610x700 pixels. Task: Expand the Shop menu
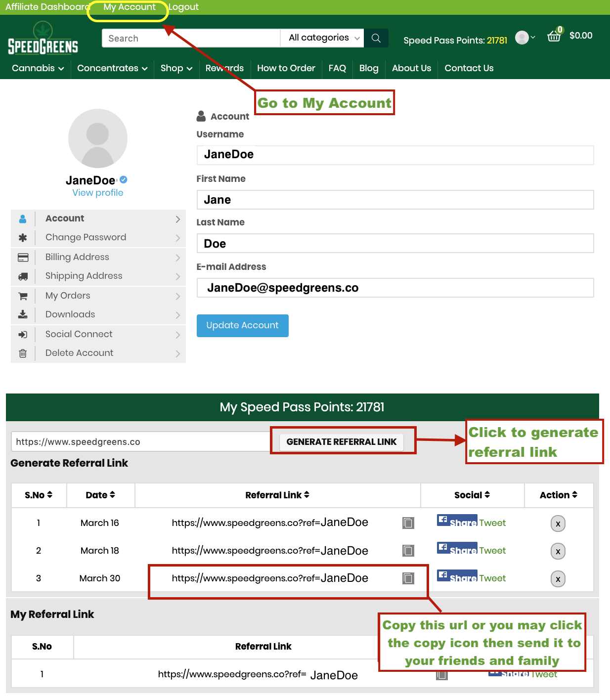click(x=176, y=68)
